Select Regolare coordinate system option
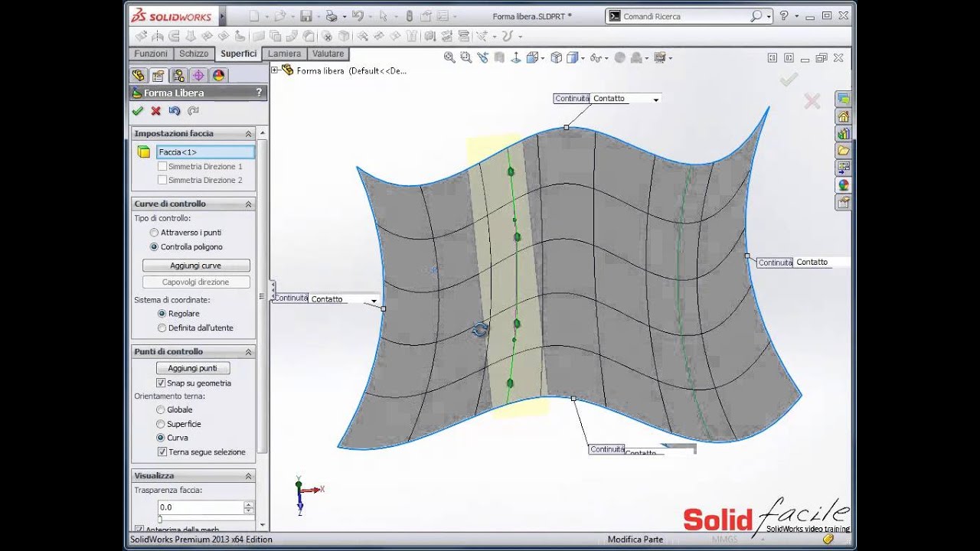Viewport: 980px width, 551px height. click(x=162, y=313)
